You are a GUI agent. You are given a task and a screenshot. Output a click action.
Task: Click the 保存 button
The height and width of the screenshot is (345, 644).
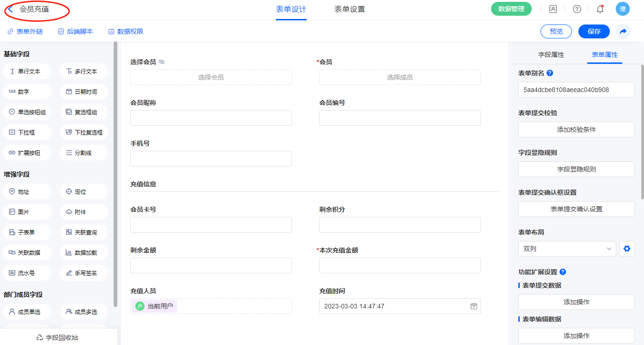click(x=594, y=31)
